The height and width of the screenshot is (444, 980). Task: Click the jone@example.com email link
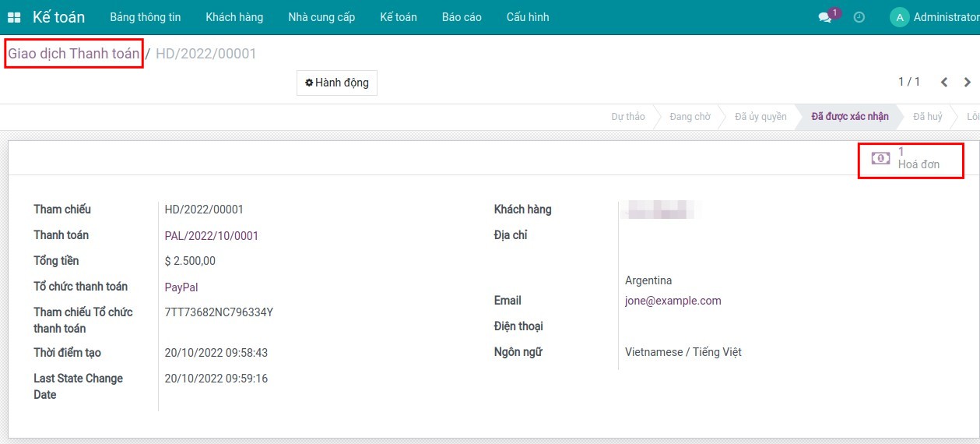673,301
